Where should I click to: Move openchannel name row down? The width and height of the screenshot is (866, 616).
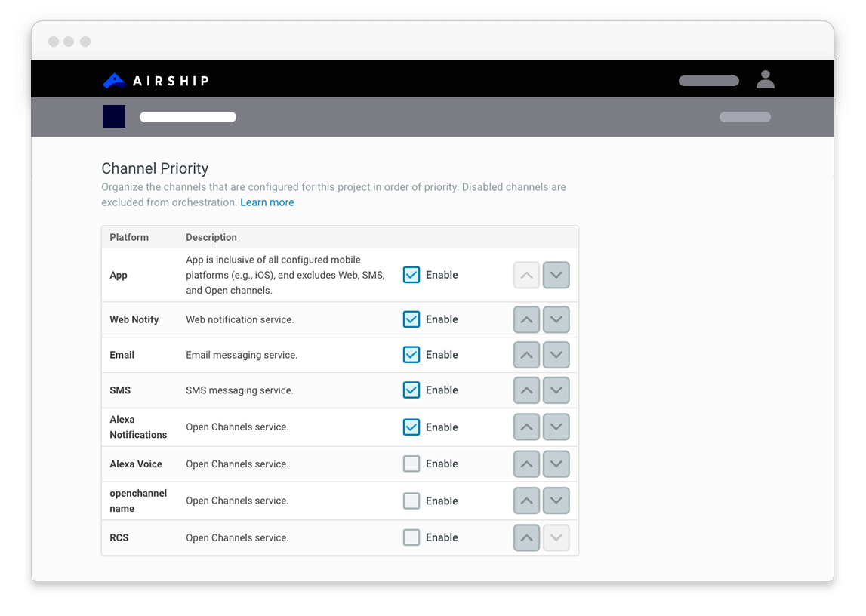pos(556,501)
